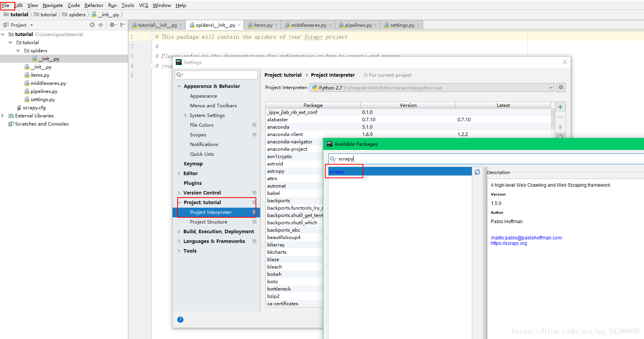
Task: Open the pablo@pablohoffman.com mailto link
Action: click(x=526, y=238)
